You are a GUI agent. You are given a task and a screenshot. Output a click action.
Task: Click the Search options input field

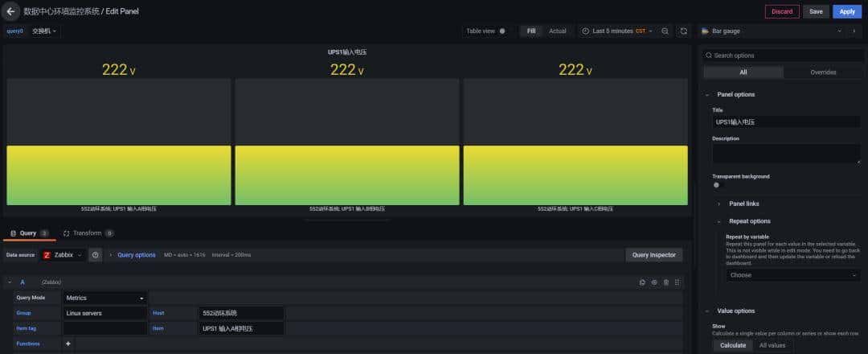[784, 56]
